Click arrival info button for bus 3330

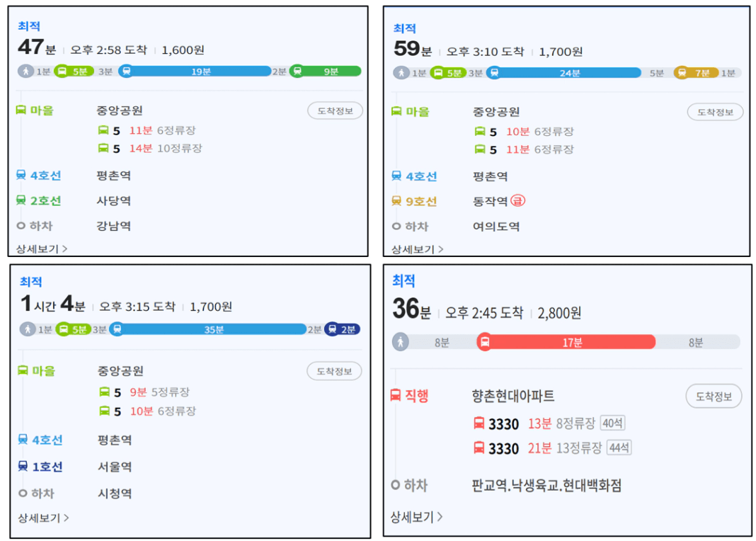(714, 397)
